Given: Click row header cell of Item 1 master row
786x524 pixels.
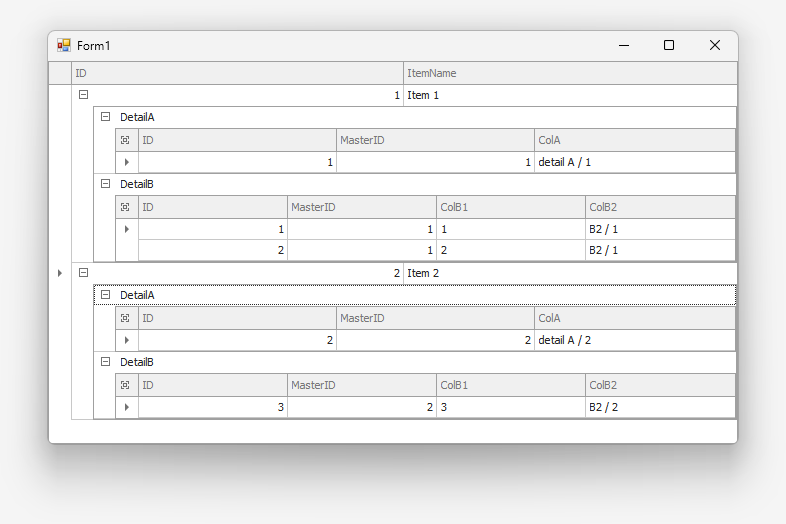Looking at the screenshot, I should click(x=60, y=95).
